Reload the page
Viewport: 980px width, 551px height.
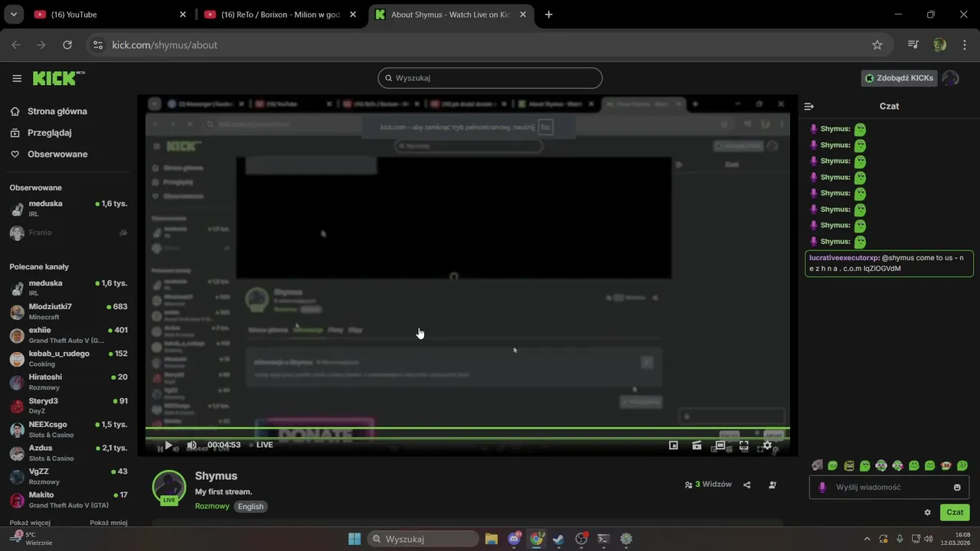tap(67, 45)
